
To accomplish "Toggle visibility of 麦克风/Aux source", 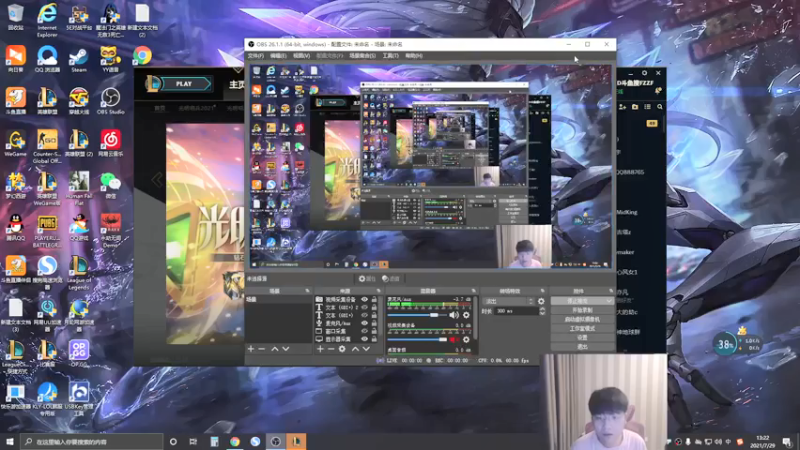I will coord(364,323).
